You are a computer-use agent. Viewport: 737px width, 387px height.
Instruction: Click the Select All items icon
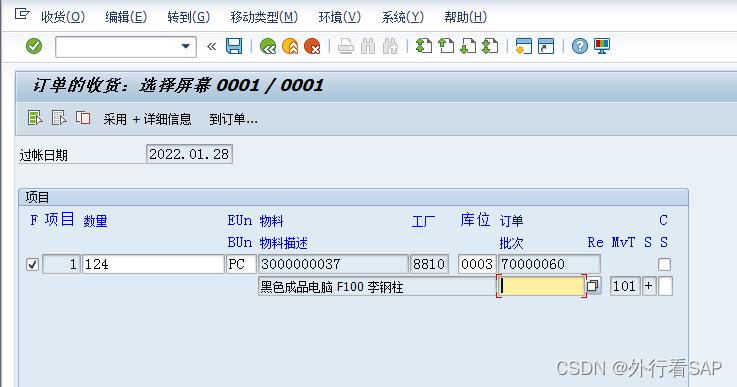[35, 118]
